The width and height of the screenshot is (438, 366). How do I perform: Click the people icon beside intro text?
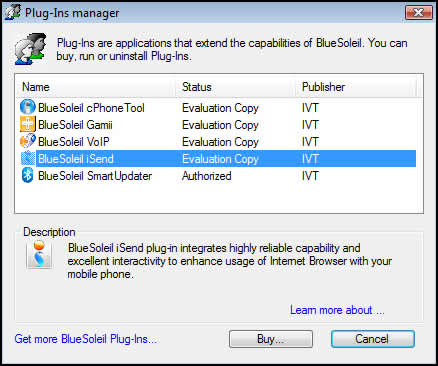click(x=31, y=49)
